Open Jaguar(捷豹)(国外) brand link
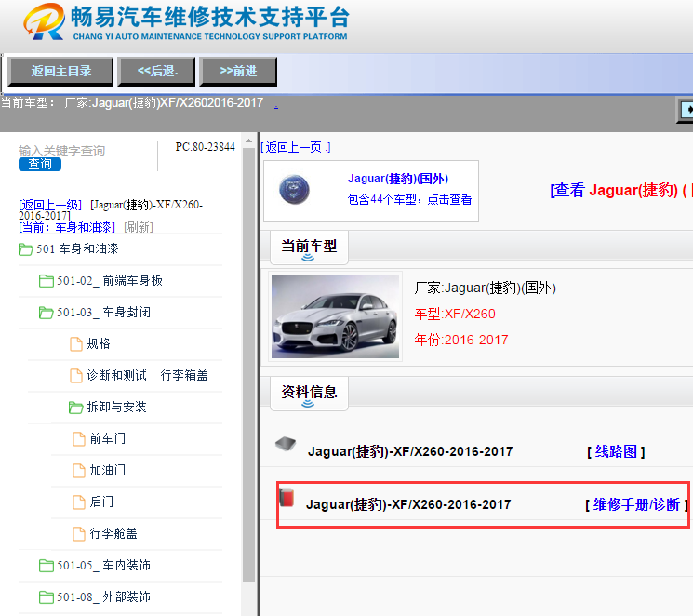693x616 pixels. coord(398,179)
